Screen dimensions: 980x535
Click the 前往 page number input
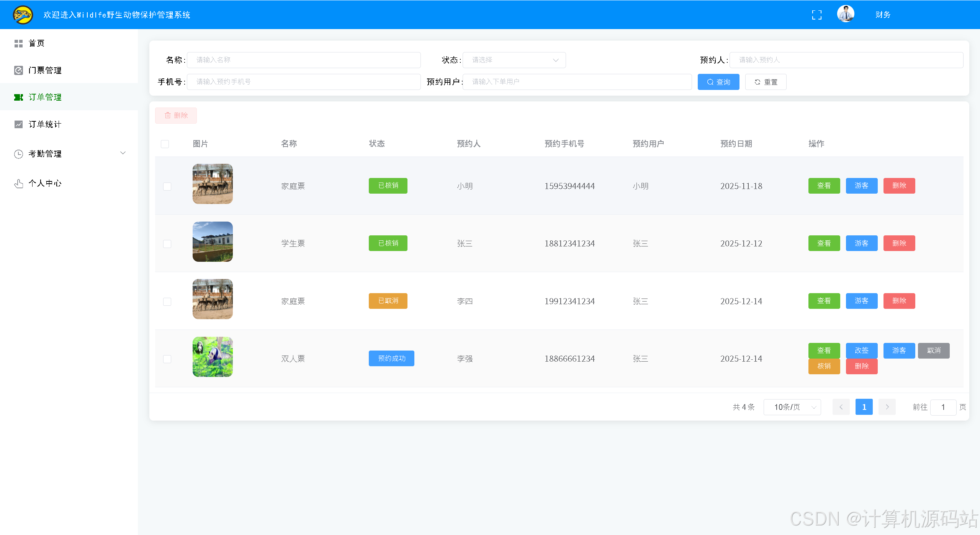[943, 407]
